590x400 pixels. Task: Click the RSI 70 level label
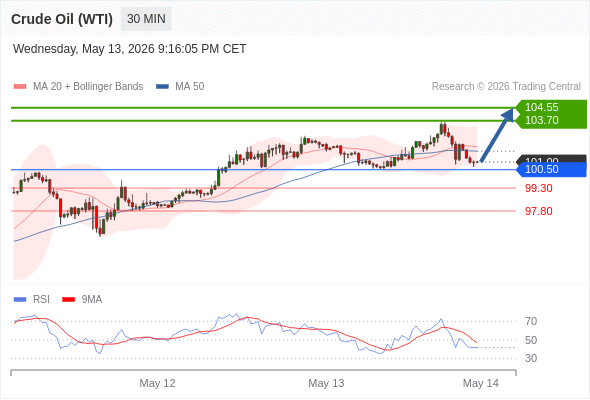(531, 321)
